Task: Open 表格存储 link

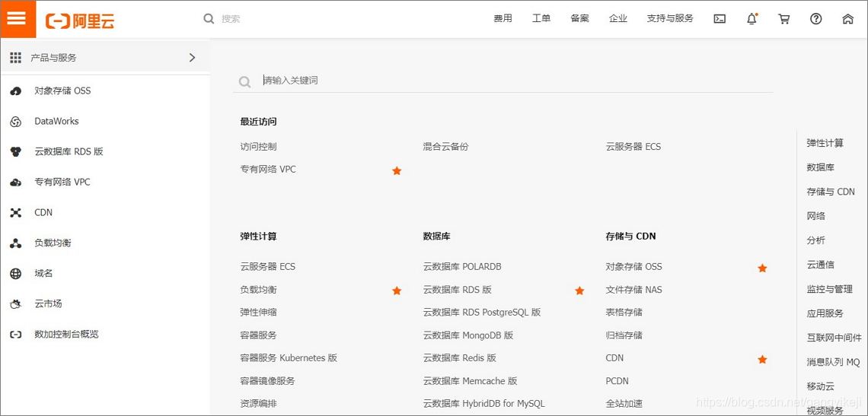Action: click(x=624, y=312)
